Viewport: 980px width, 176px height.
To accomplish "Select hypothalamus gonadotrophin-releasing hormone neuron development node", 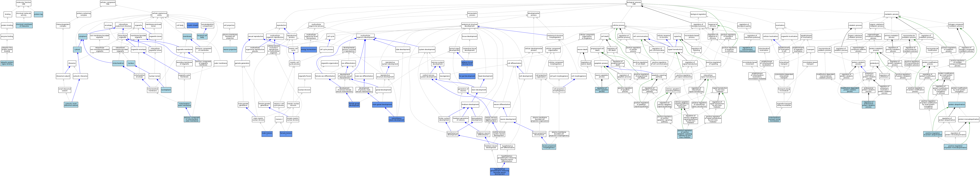I will tap(500, 172).
